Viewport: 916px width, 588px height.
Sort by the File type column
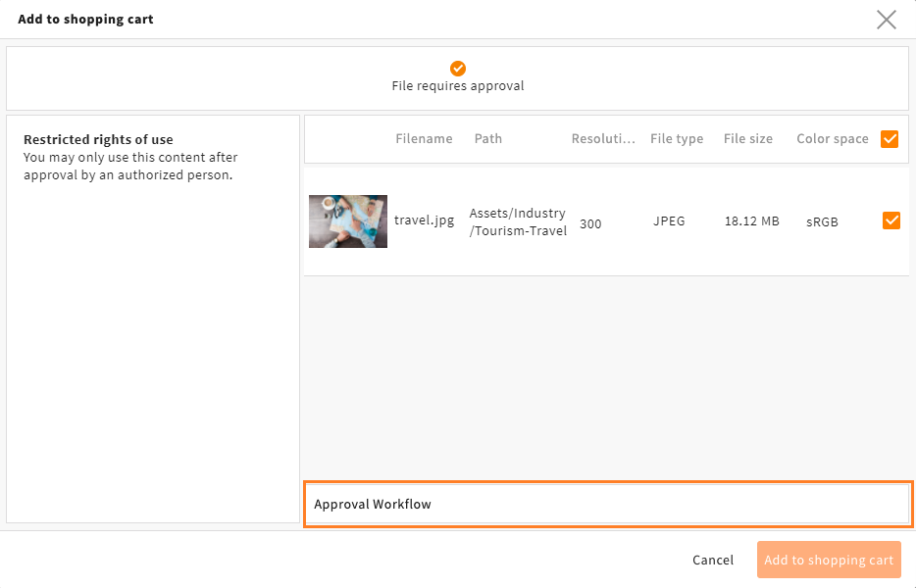pyautogui.click(x=677, y=139)
